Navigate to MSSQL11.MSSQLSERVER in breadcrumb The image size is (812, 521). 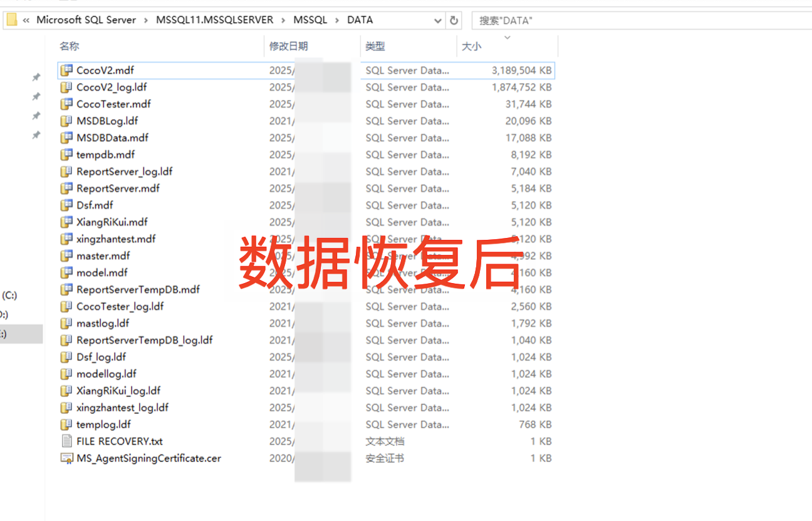pos(214,20)
